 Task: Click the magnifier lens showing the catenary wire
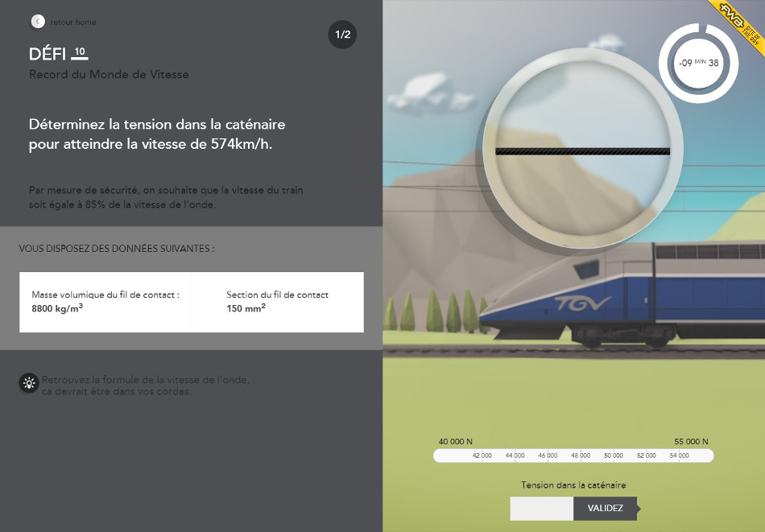pos(582,151)
